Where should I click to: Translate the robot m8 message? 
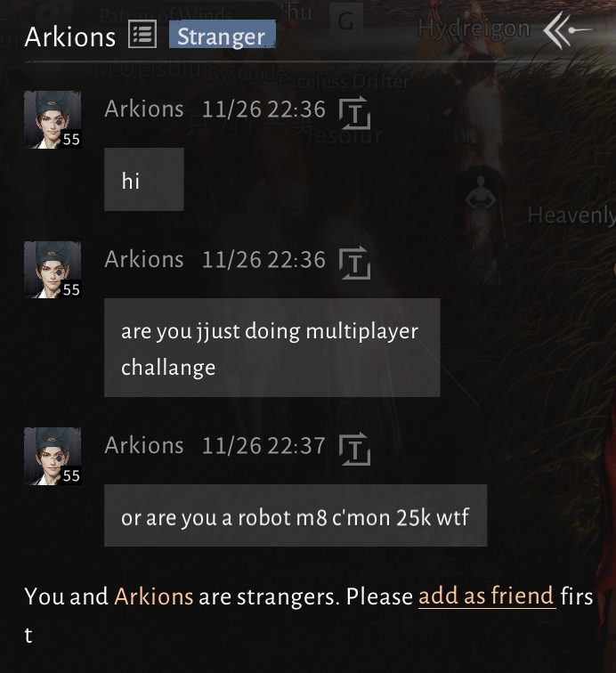(x=354, y=449)
